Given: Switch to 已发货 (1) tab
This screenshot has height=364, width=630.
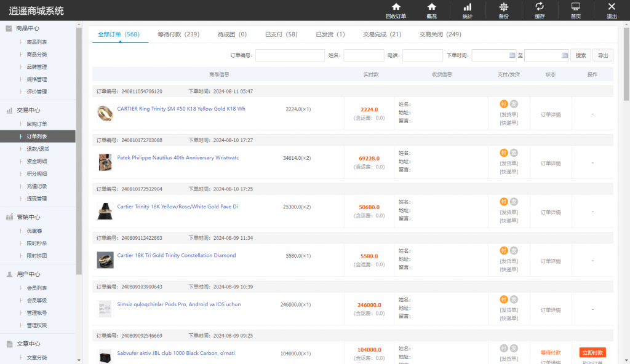Looking at the screenshot, I should [330, 34].
